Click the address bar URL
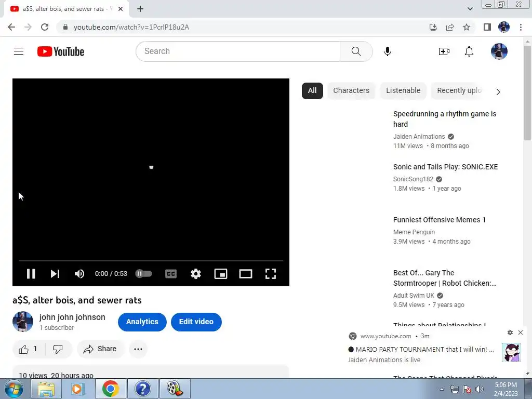 [x=131, y=27]
